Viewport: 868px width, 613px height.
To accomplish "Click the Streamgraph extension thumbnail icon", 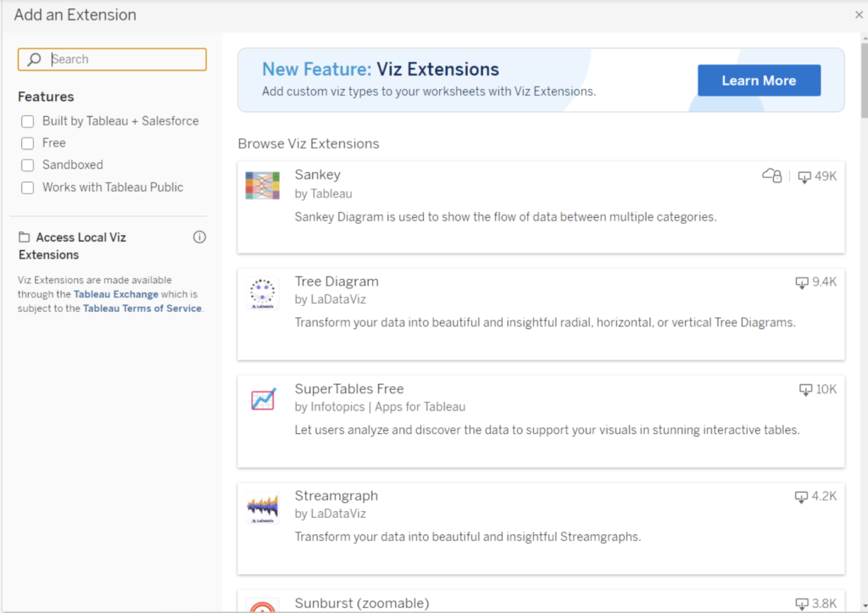I will [263, 505].
